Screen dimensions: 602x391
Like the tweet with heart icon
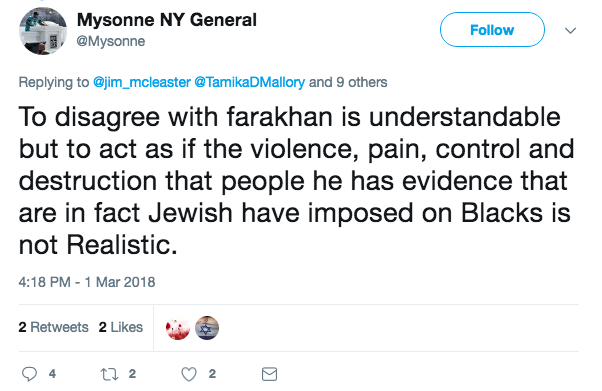(189, 374)
